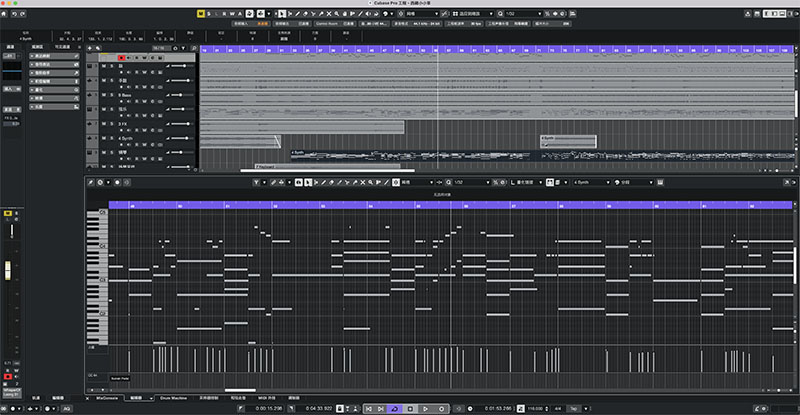The width and height of the screenshot is (800, 415).
Task: Solo the 4 Synth track
Action: point(112,138)
